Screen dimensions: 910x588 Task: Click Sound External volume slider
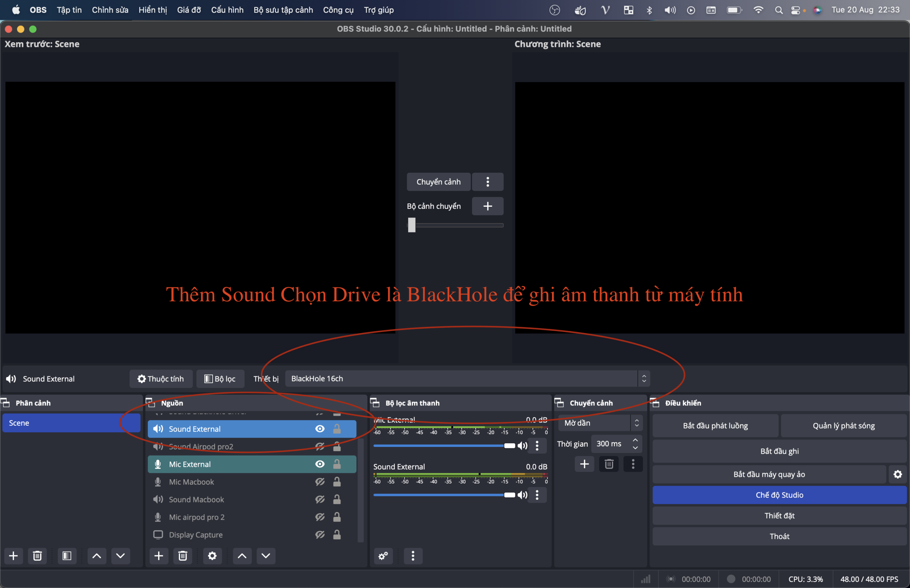click(444, 495)
